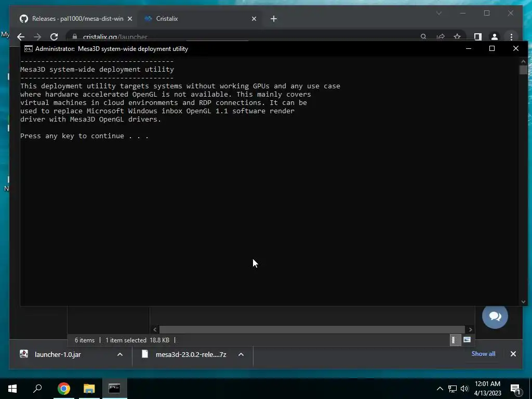Viewport: 532px width, 399px height.
Task: Maximize the Mesa3D deployment utility window
Action: coord(492,48)
